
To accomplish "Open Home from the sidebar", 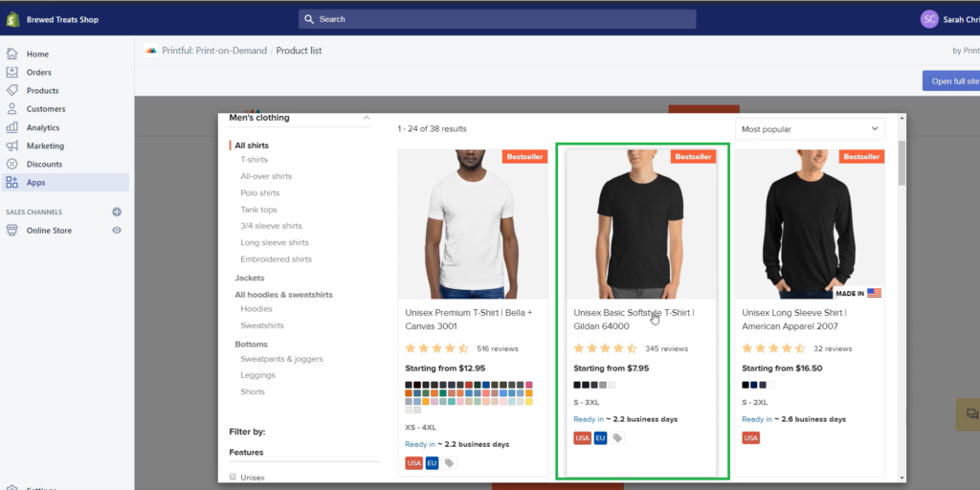I will 37,55.
